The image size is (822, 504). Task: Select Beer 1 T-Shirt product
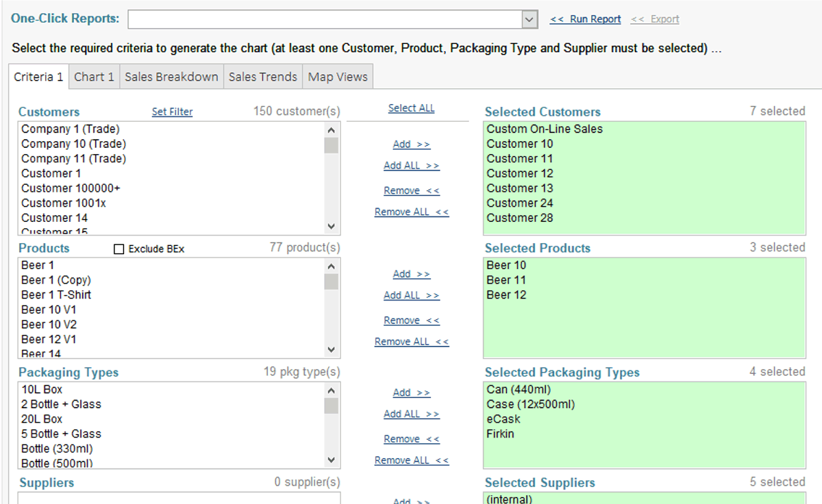pos(56,295)
